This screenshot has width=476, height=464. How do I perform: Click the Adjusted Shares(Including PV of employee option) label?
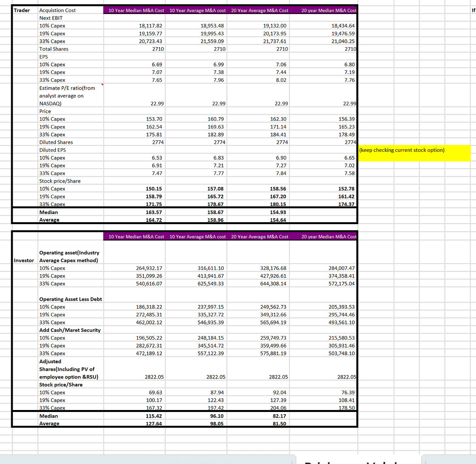(69, 369)
